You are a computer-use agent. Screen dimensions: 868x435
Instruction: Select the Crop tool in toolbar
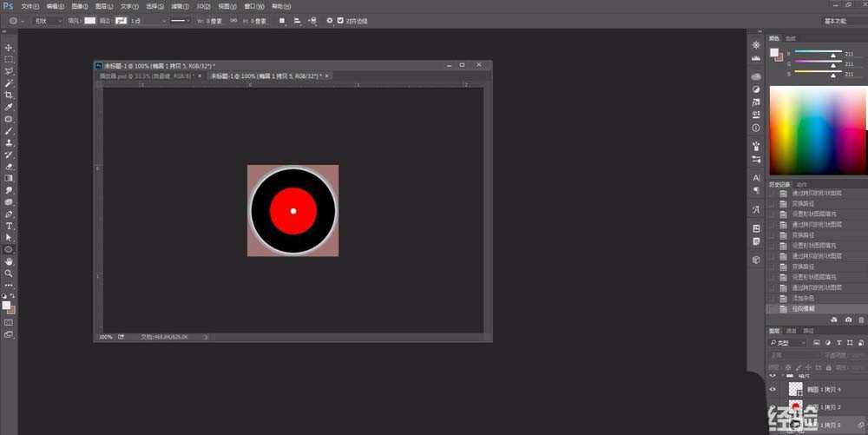click(x=9, y=95)
